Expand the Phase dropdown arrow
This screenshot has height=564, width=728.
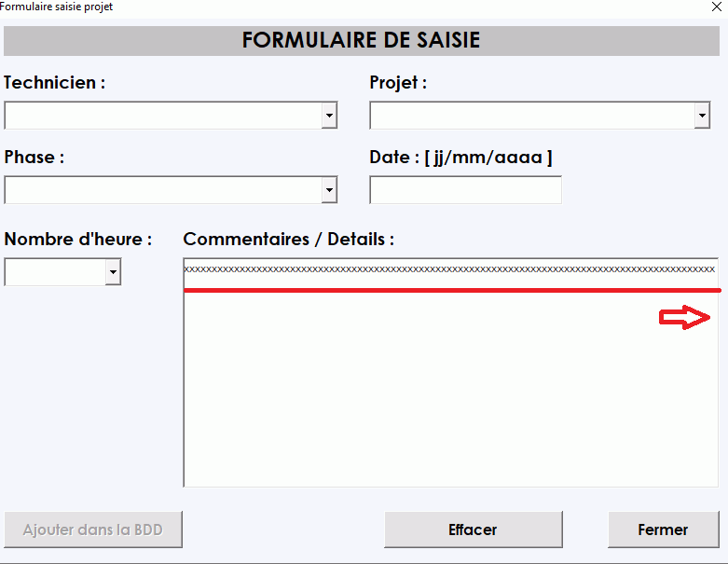coord(329,190)
